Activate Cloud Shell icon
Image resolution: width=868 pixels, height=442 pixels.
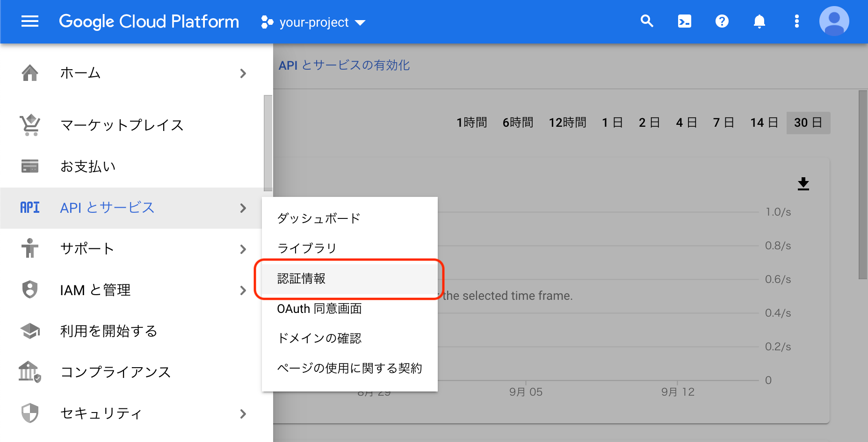pyautogui.click(x=685, y=22)
